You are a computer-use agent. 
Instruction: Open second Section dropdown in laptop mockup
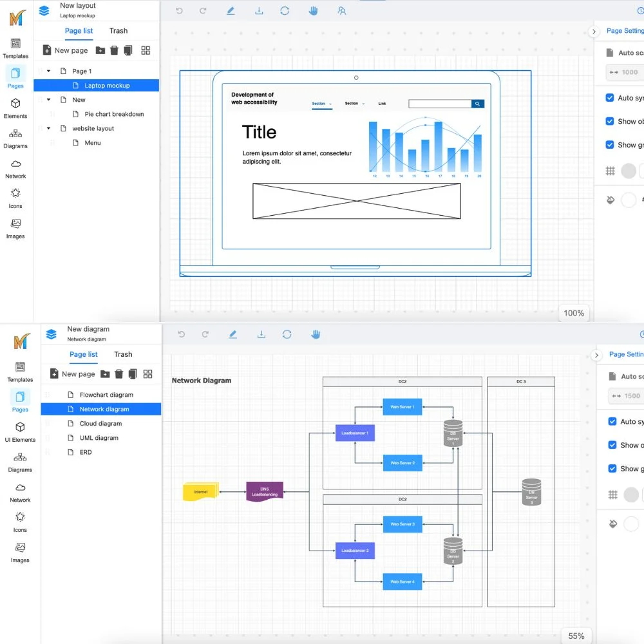tap(354, 104)
